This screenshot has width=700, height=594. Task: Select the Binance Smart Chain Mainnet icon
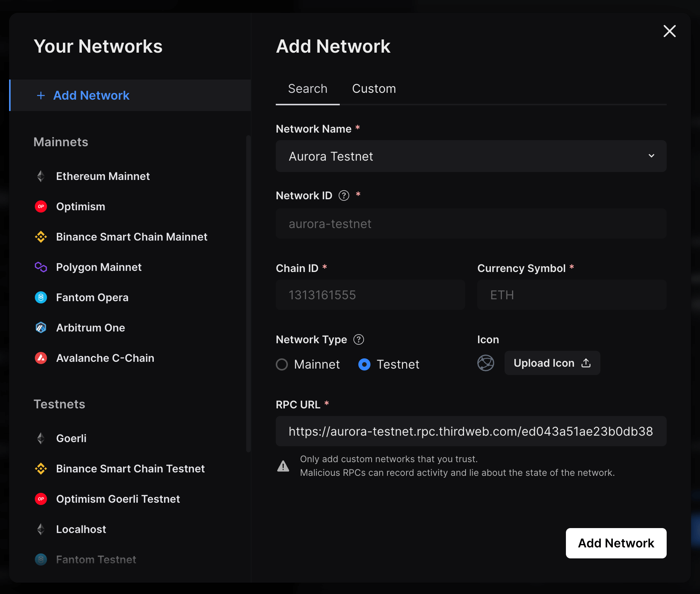click(41, 237)
